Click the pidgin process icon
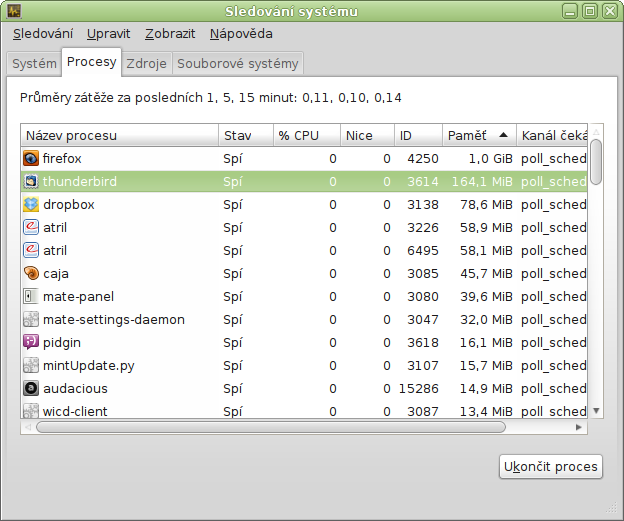 [31, 342]
